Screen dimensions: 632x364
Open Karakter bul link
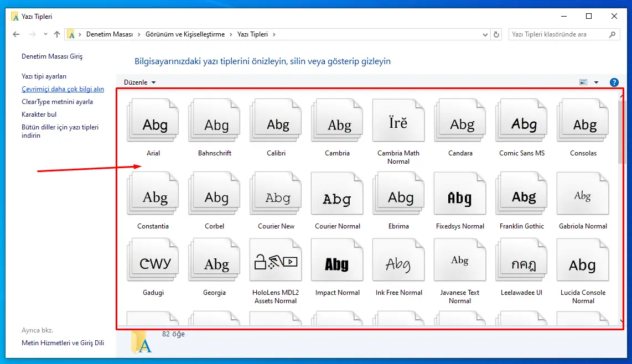tap(39, 115)
